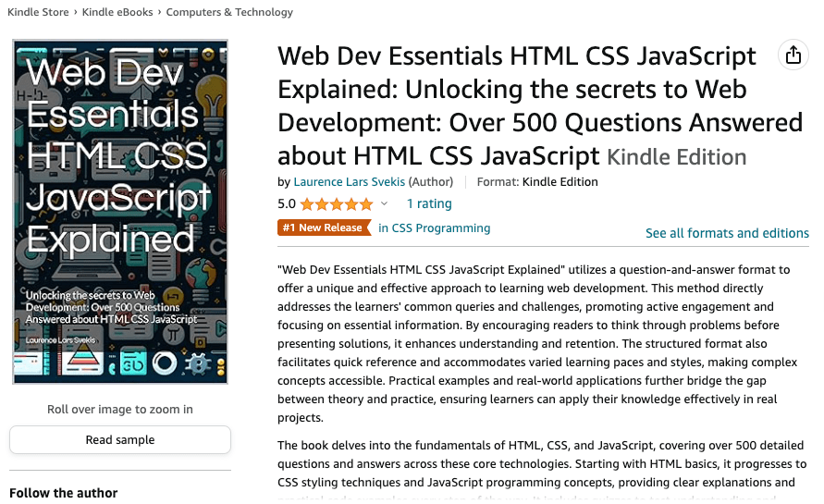Open the Kindle Store breadcrumb
The height and width of the screenshot is (504, 824).
pyautogui.click(x=38, y=12)
